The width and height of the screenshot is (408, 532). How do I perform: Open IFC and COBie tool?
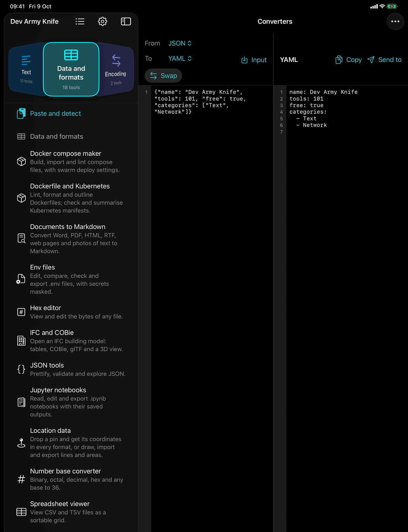click(71, 341)
